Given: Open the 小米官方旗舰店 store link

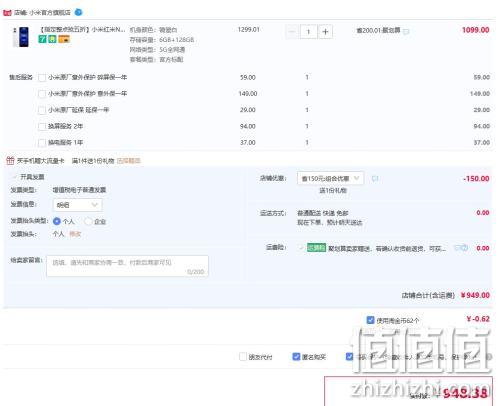Looking at the screenshot, I should pos(50,13).
